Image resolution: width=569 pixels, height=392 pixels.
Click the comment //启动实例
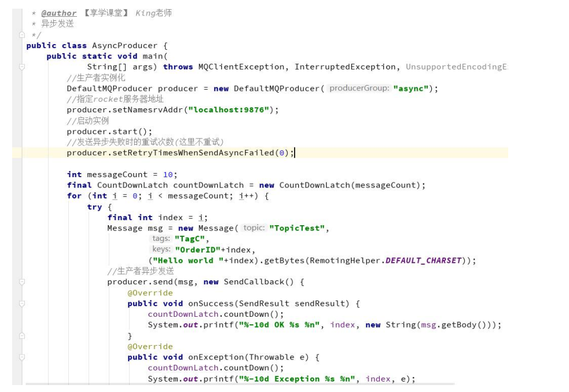[87, 121]
